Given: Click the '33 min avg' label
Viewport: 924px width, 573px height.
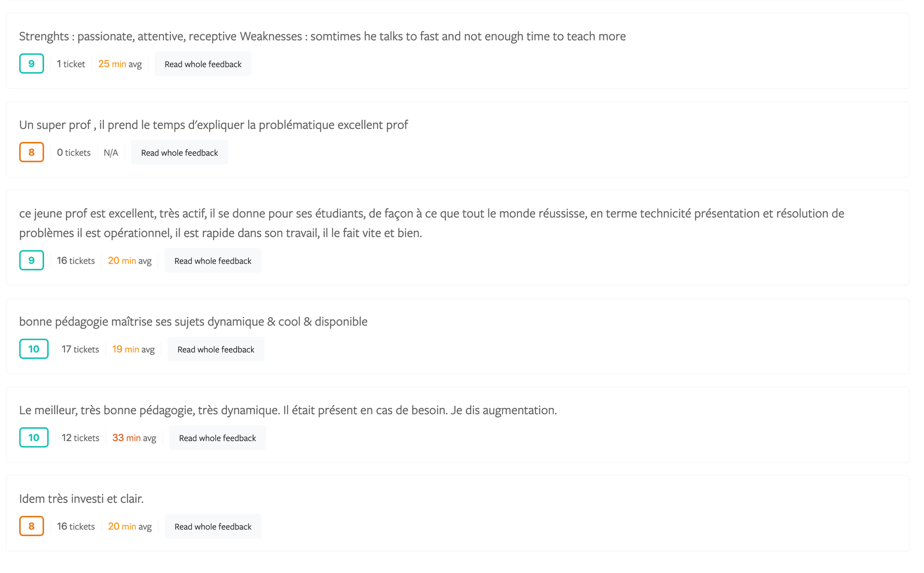Looking at the screenshot, I should 134,438.
